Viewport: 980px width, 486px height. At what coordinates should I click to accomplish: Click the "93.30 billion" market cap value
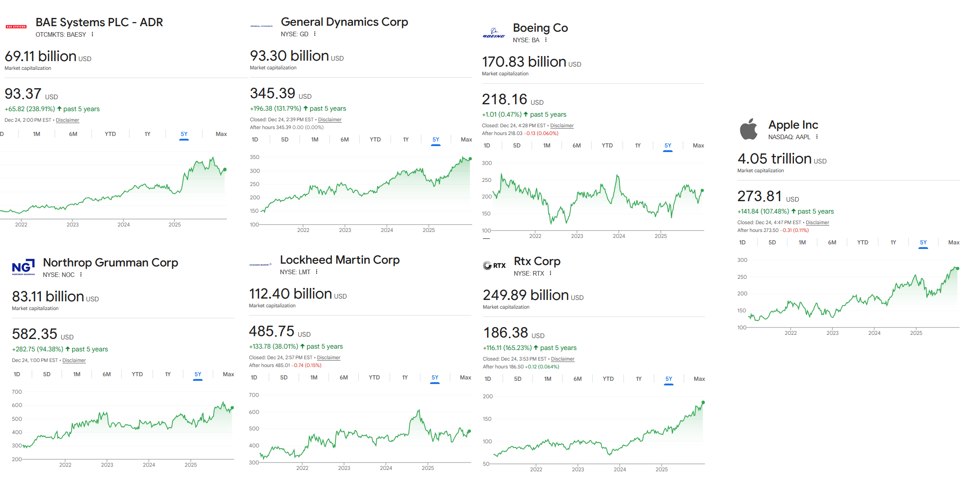point(289,56)
